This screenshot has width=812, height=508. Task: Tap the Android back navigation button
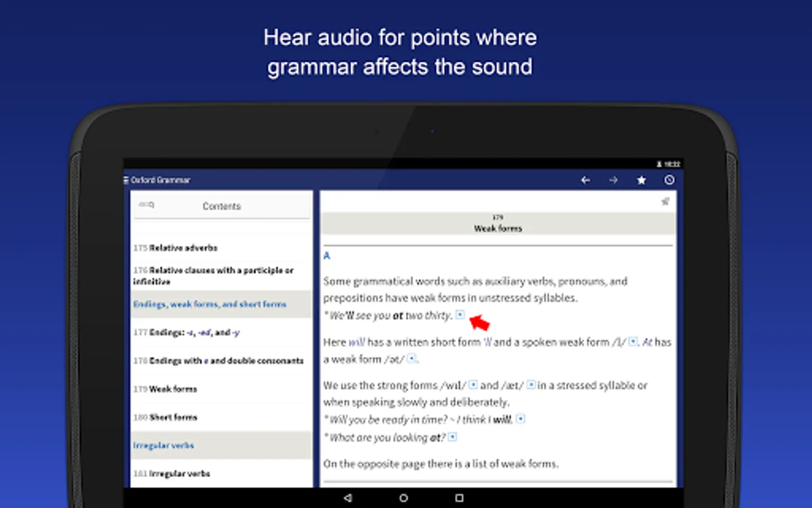pyautogui.click(x=348, y=498)
